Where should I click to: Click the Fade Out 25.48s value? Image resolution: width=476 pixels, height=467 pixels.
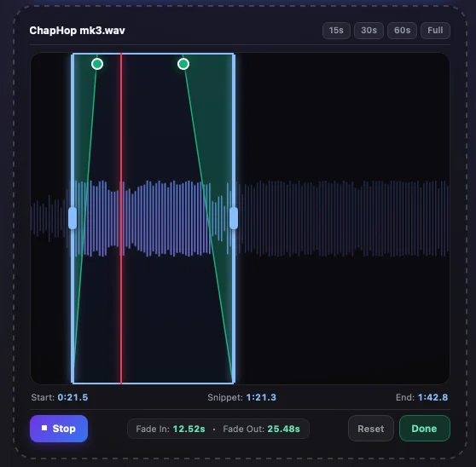[x=283, y=429]
